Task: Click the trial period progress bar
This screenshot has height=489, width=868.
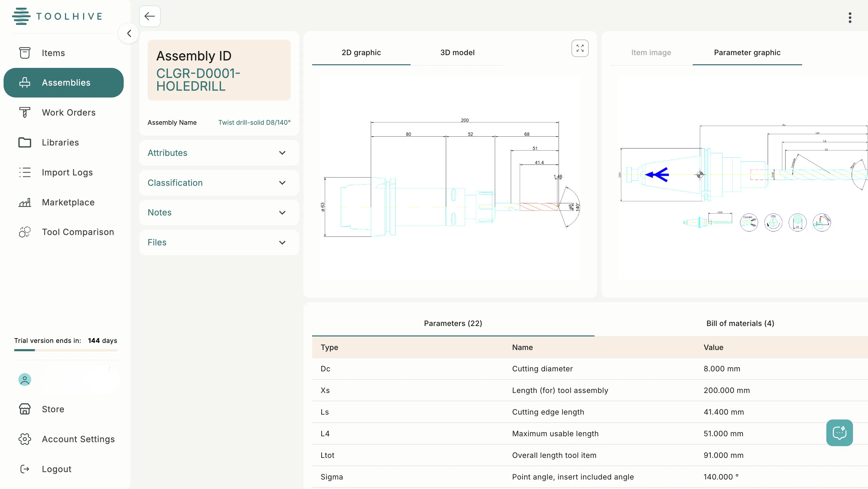Action: 66,350
